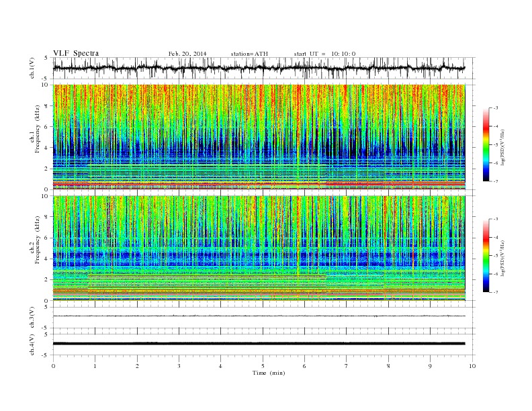Click the 'VLF Spectra' title text
Image resolution: width=532 pixels, height=411 pixels.
[76, 53]
